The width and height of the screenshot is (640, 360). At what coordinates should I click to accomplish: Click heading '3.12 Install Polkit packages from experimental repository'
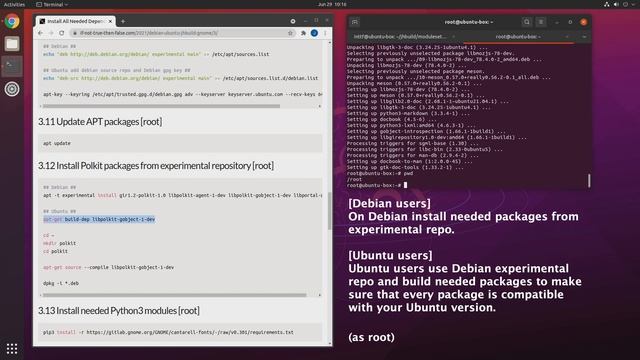click(x=156, y=166)
